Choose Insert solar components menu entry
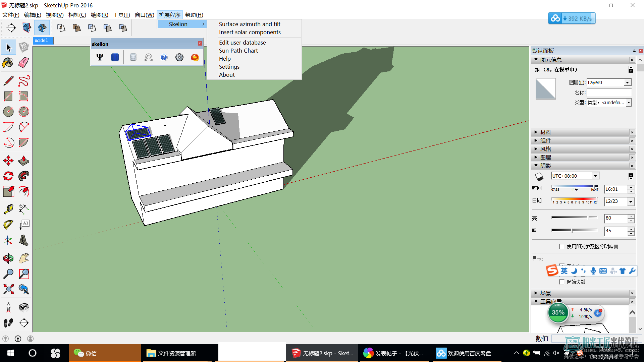The width and height of the screenshot is (644, 362). pyautogui.click(x=250, y=32)
